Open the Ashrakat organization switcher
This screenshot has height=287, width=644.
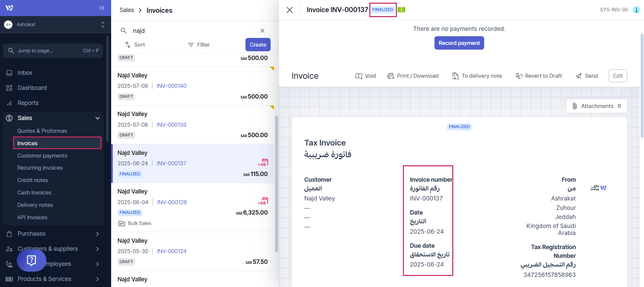tap(55, 24)
